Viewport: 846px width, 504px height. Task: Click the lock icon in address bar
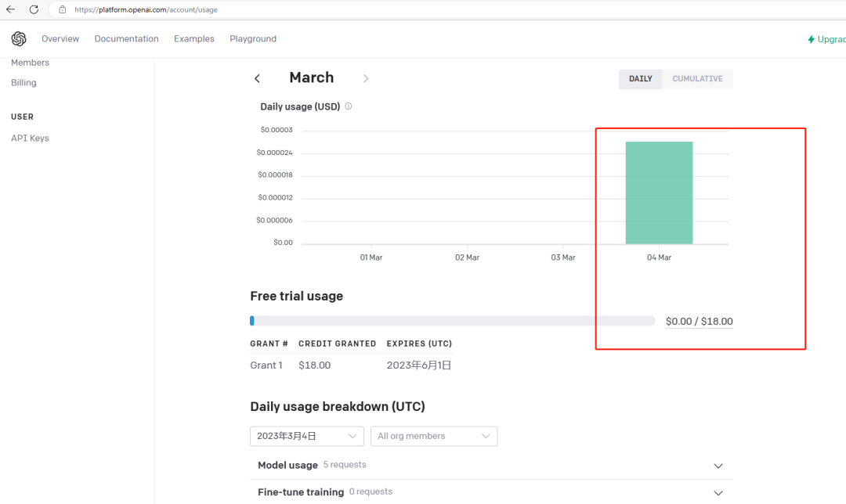[x=63, y=9]
